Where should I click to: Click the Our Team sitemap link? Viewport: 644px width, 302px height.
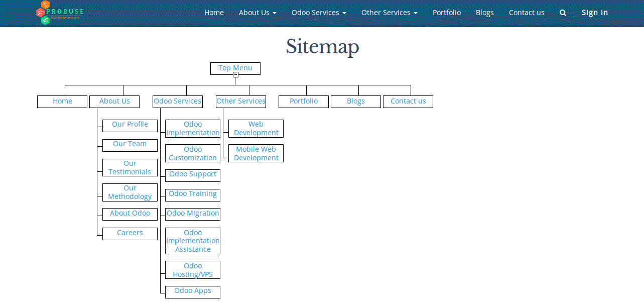tap(130, 144)
